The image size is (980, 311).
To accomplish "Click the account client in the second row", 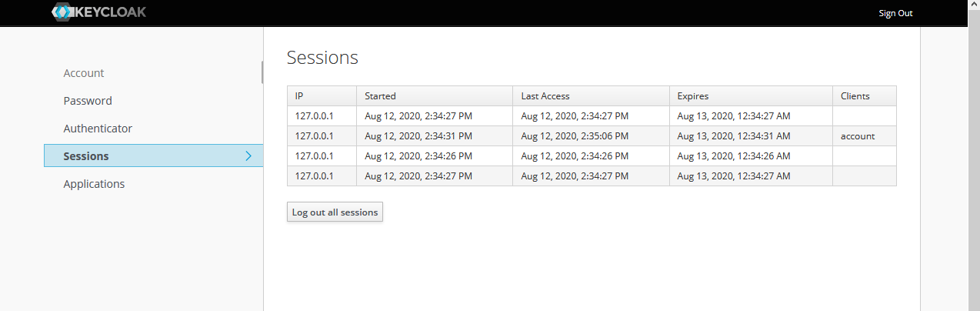I will tap(858, 136).
